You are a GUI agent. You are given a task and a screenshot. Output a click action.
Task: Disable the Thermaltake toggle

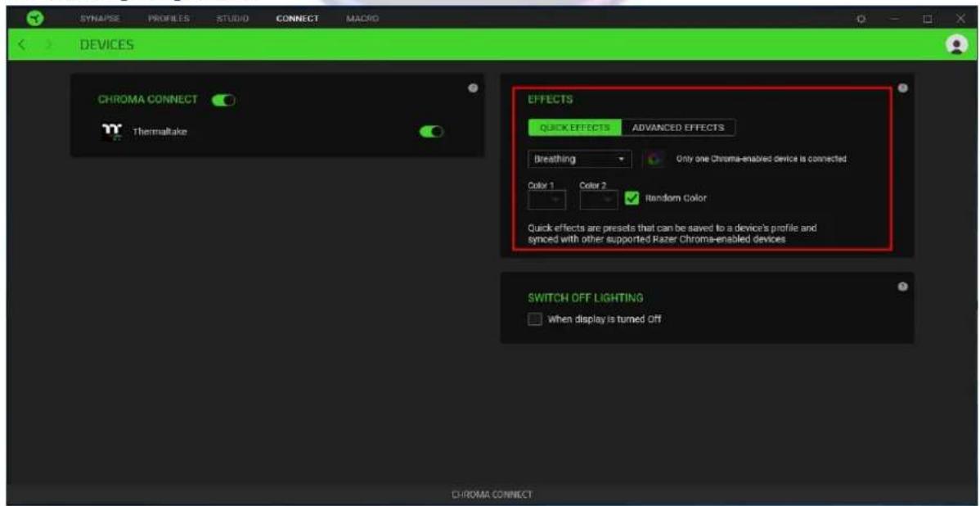click(432, 131)
